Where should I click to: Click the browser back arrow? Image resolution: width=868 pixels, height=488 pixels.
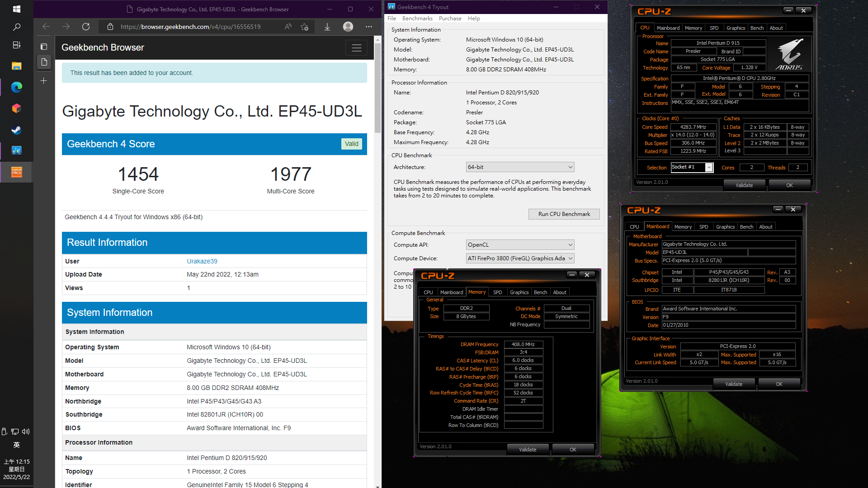(46, 27)
